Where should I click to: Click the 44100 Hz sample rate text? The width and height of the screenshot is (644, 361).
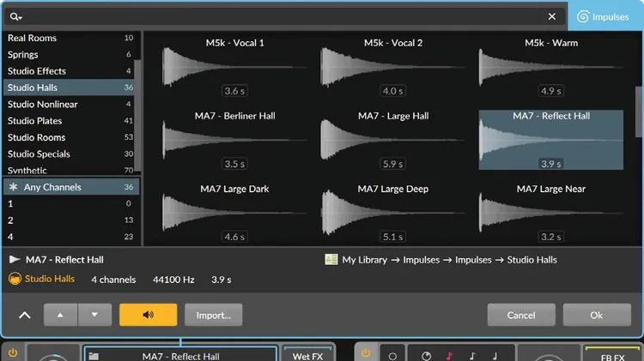[x=173, y=280]
